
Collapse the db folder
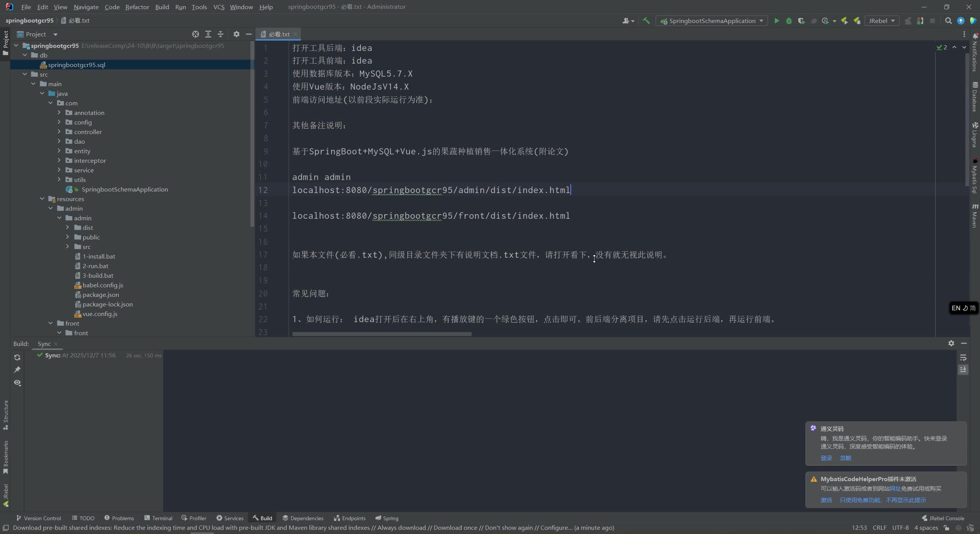point(25,55)
